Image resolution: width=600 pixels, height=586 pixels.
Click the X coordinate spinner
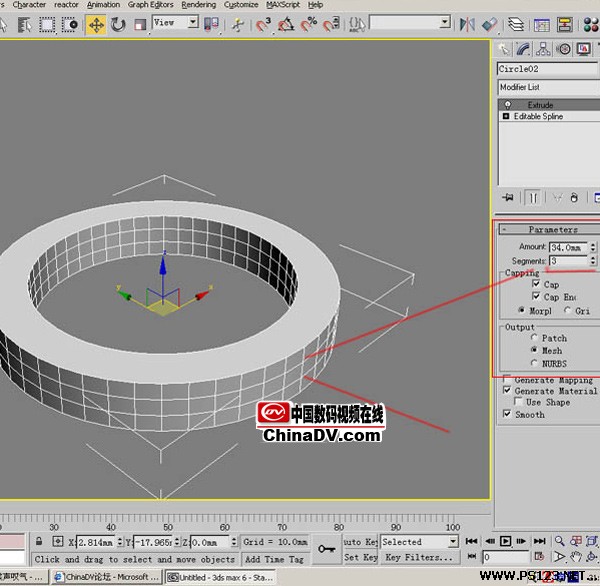pyautogui.click(x=120, y=542)
